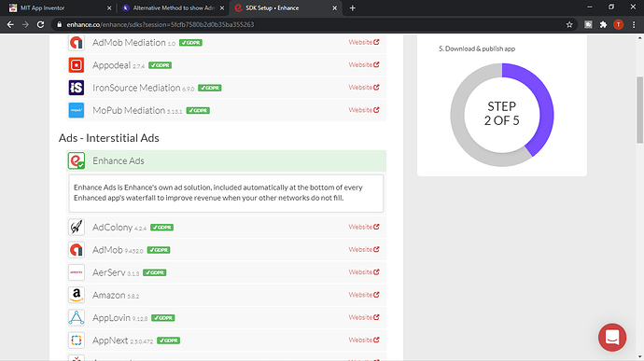Image resolution: width=644 pixels, height=361 pixels.
Task: Click the MoPub Mediation name text
Action: (129, 110)
